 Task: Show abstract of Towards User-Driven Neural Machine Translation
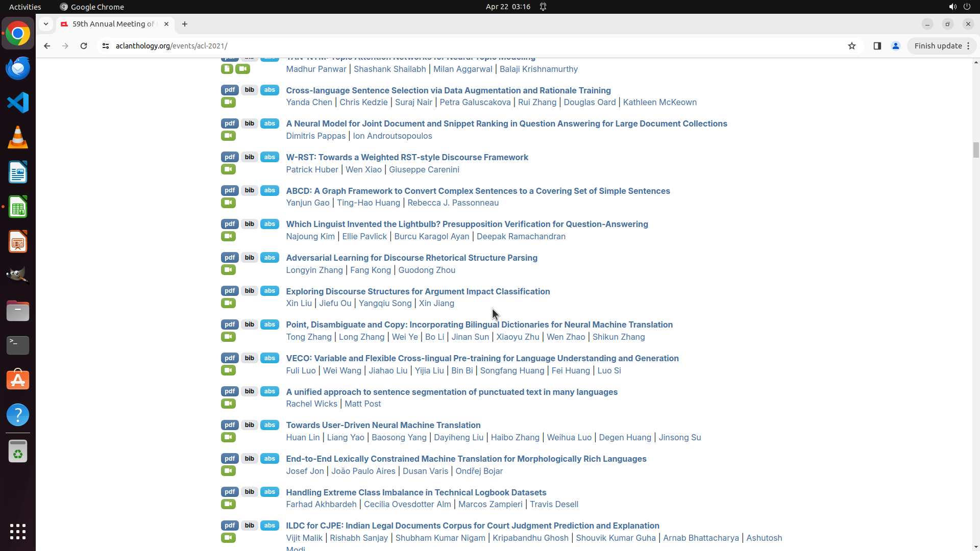269,425
